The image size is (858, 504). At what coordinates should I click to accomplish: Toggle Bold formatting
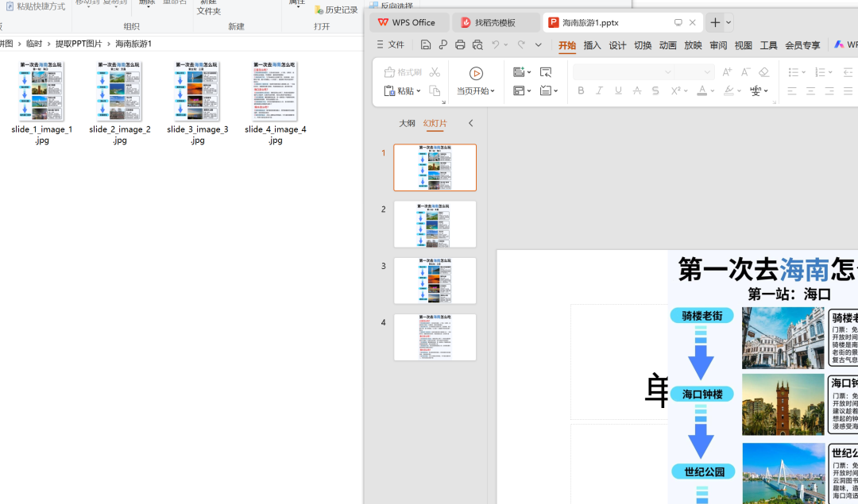point(581,90)
